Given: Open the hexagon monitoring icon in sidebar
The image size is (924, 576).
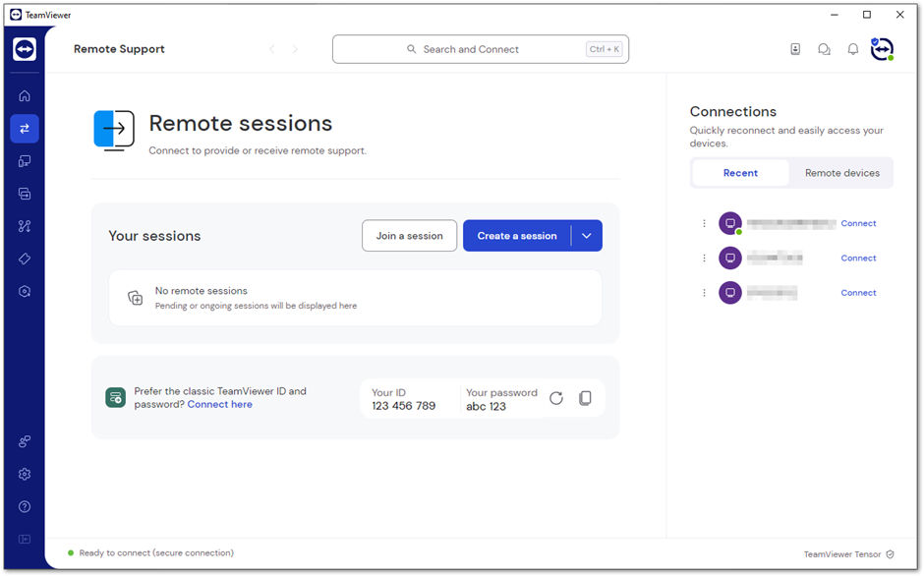Looking at the screenshot, I should (25, 291).
